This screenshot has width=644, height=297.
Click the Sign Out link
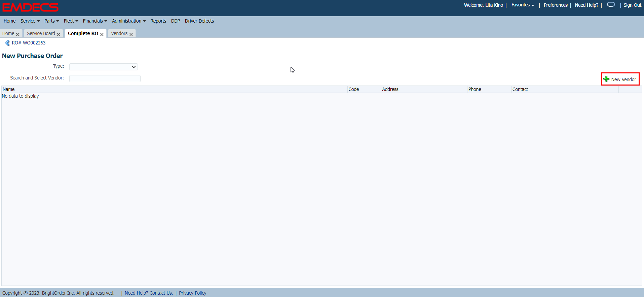tap(632, 5)
